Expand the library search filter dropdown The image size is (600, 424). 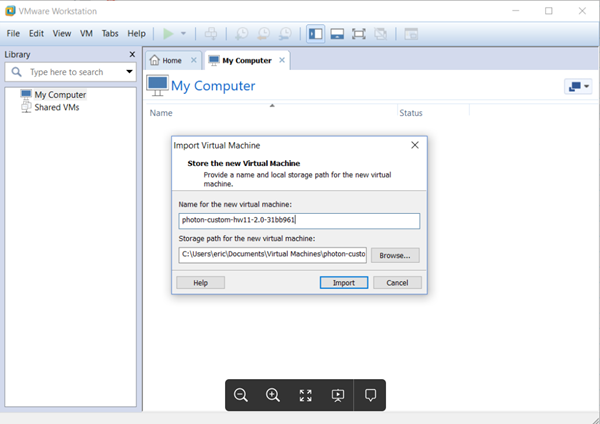point(129,72)
